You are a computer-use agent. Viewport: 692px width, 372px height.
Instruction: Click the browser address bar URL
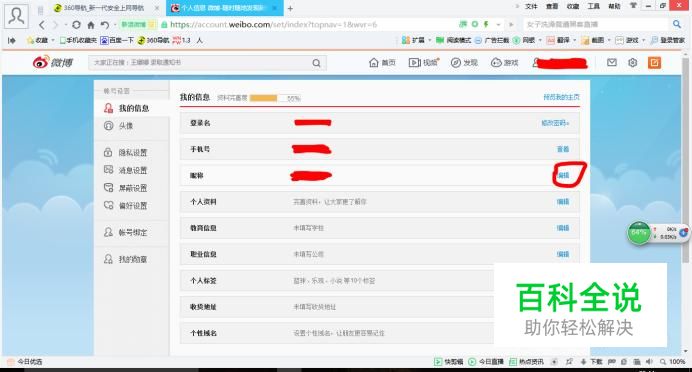tap(274, 25)
